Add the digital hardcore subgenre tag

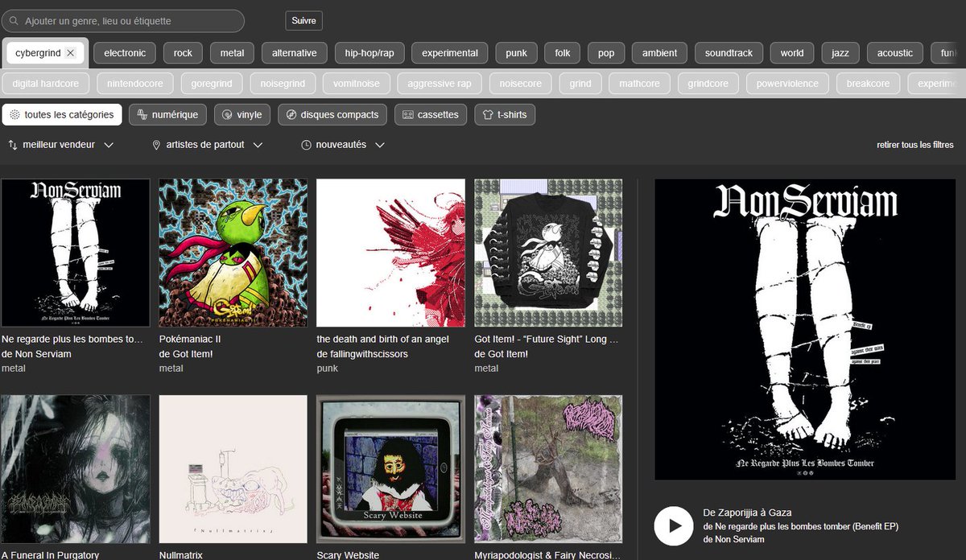point(45,84)
